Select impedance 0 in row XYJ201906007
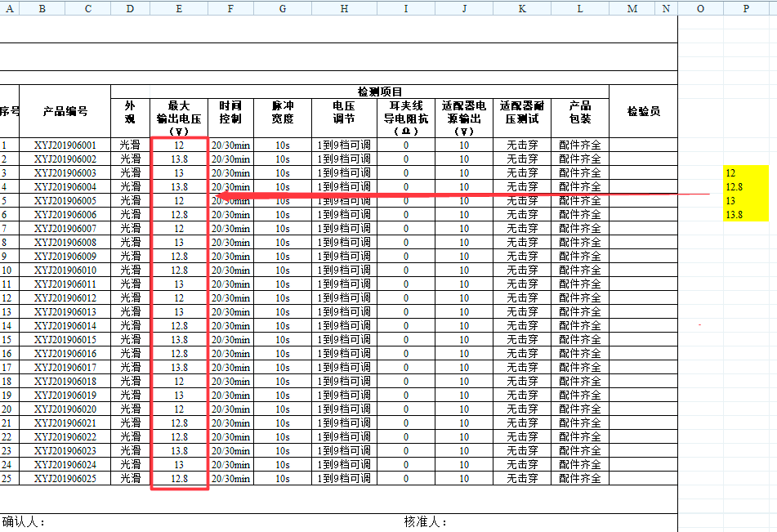This screenshot has width=777, height=532. point(406,229)
